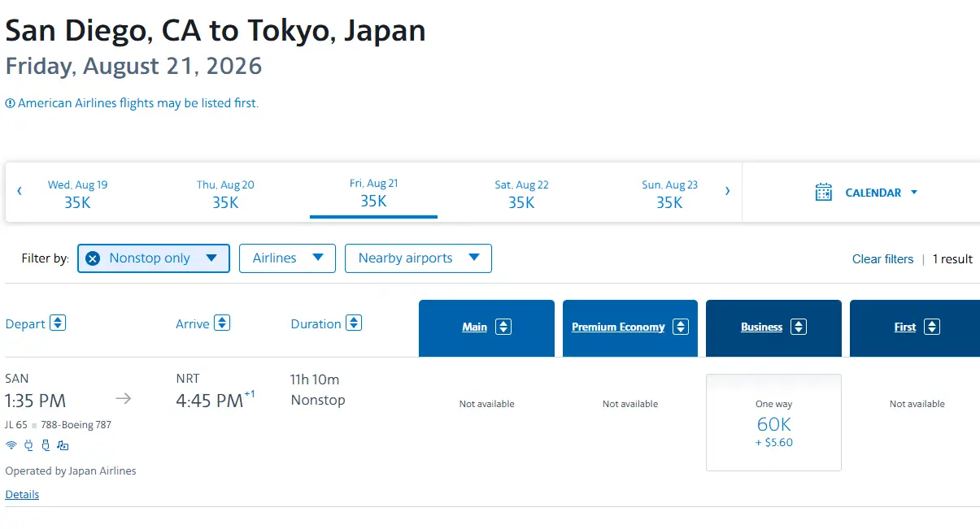Image resolution: width=980 pixels, height=529 pixels.
Task: Select the 60K Business one-way fare
Action: 773,423
